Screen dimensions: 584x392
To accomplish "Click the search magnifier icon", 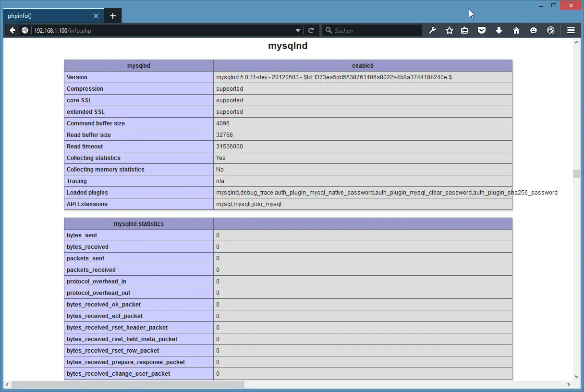I will (x=328, y=30).
